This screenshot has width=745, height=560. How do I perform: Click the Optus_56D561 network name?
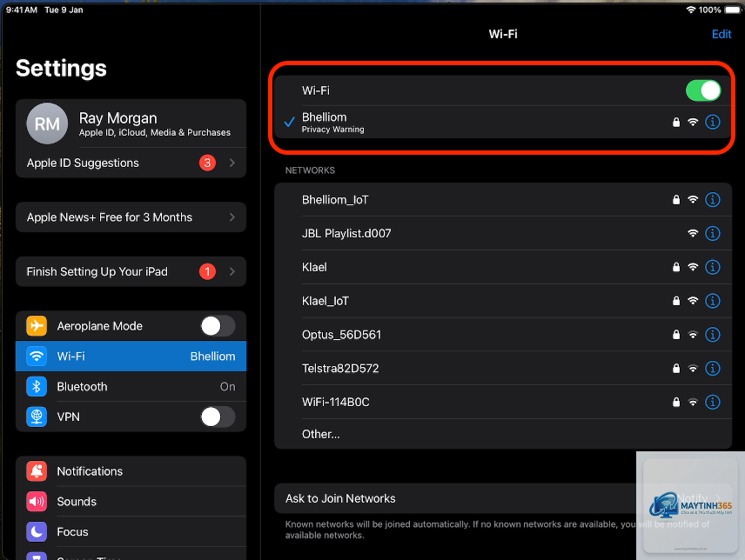click(342, 335)
